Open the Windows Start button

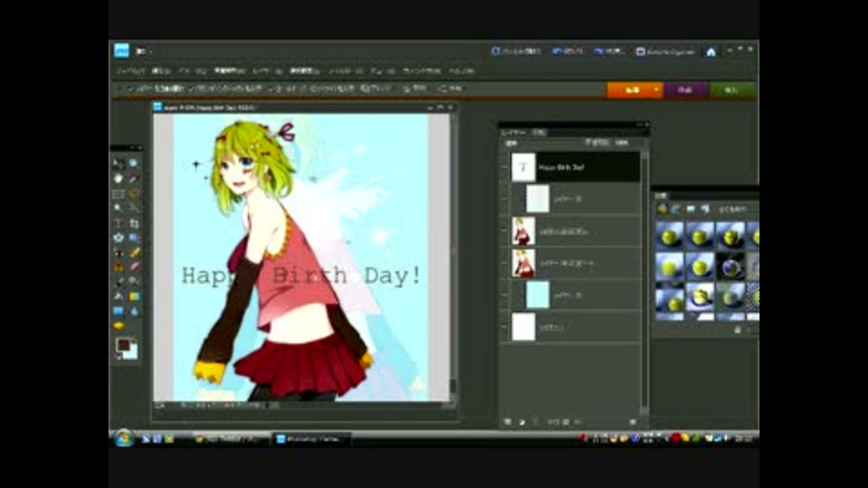point(124,437)
